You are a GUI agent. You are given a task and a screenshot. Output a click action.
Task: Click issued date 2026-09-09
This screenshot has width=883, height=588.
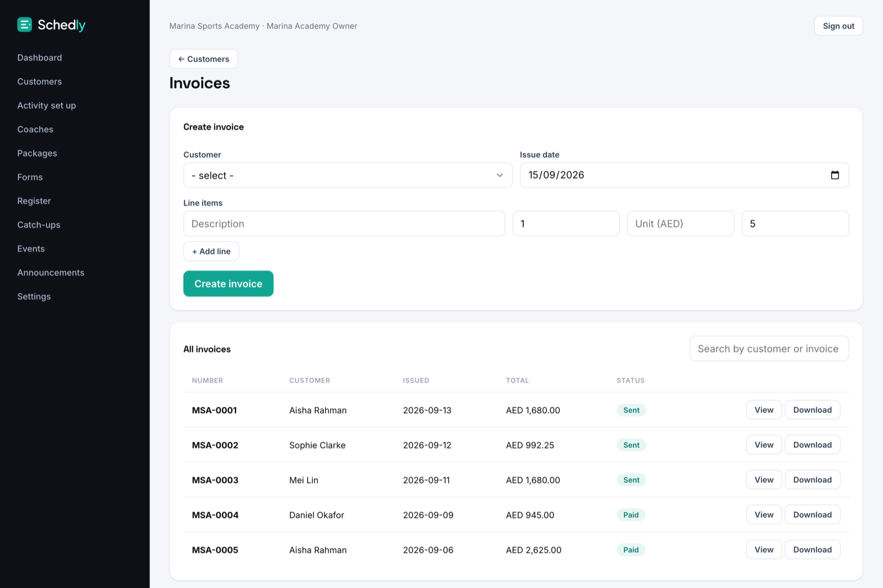428,515
